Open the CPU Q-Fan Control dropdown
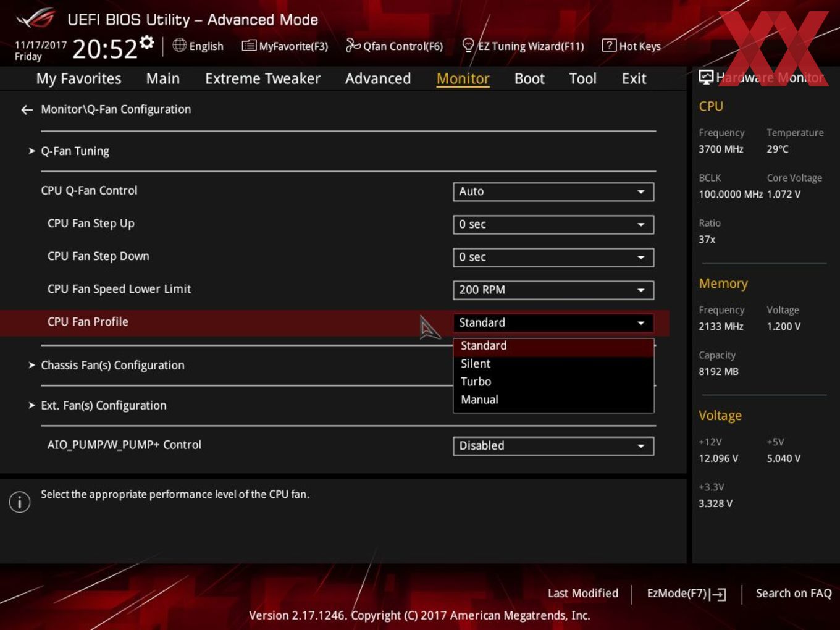Image resolution: width=840 pixels, height=630 pixels. (553, 191)
